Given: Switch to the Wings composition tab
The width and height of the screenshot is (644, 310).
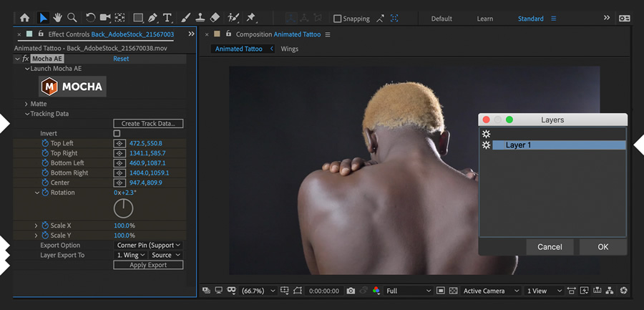Looking at the screenshot, I should point(290,49).
